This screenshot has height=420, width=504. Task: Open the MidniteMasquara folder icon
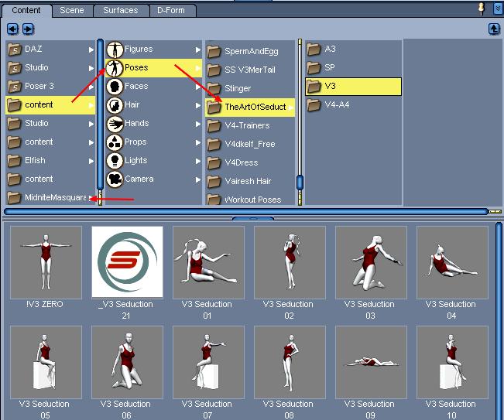[x=15, y=198]
